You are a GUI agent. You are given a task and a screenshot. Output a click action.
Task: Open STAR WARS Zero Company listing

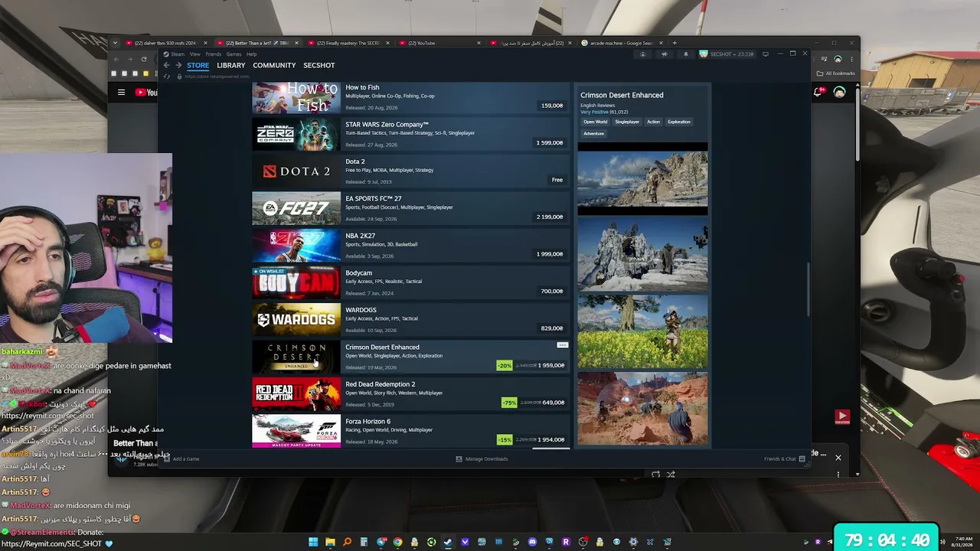pyautogui.click(x=412, y=134)
